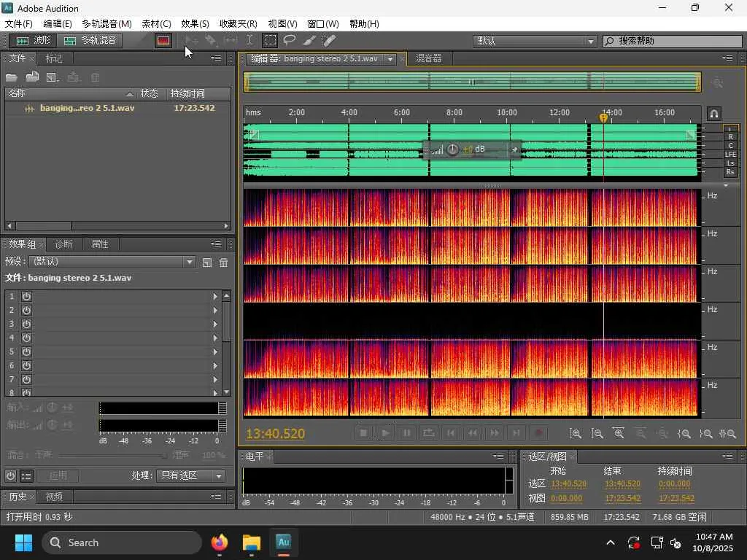Toggle the LFE channel enable button
Image resolution: width=747 pixels, height=560 pixels.
tap(730, 155)
